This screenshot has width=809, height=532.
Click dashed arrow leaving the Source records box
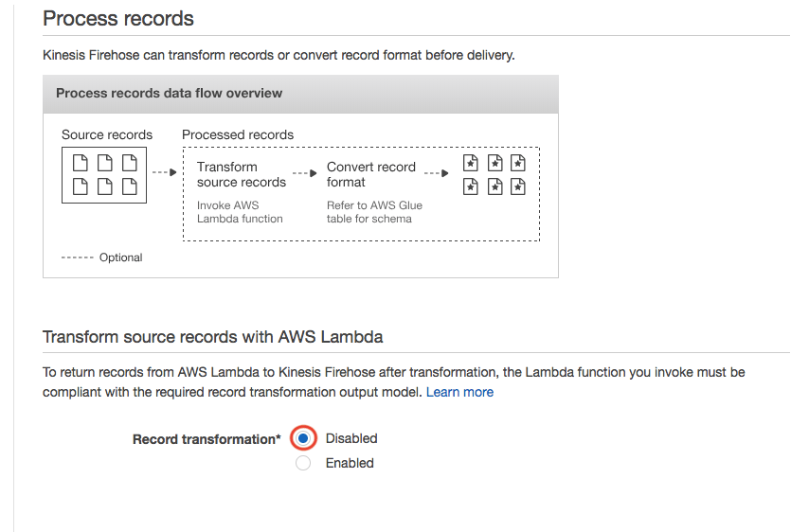[165, 172]
